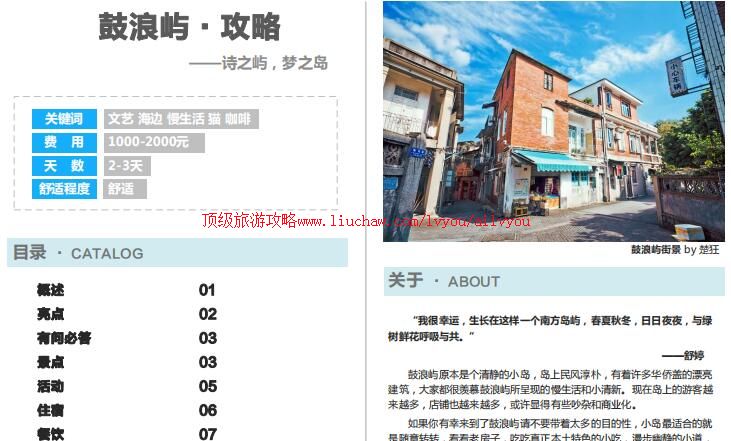Open the 概述 catalog entry
The width and height of the screenshot is (731, 441).
[x=51, y=290]
